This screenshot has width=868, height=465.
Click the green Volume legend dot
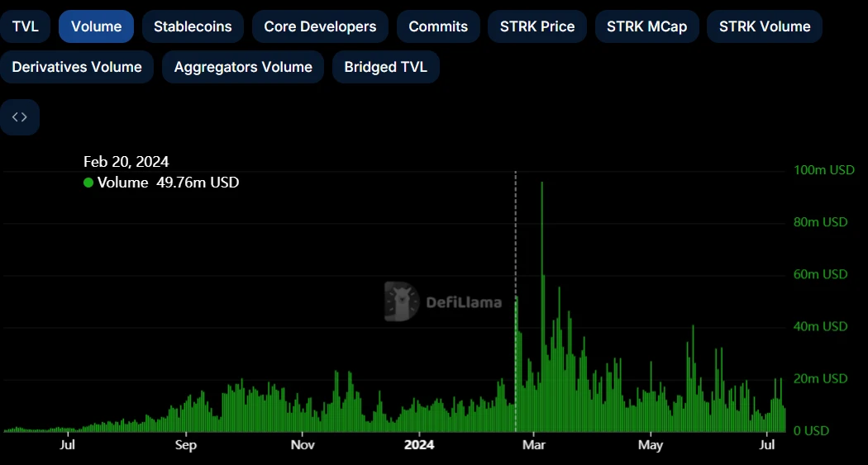(88, 183)
